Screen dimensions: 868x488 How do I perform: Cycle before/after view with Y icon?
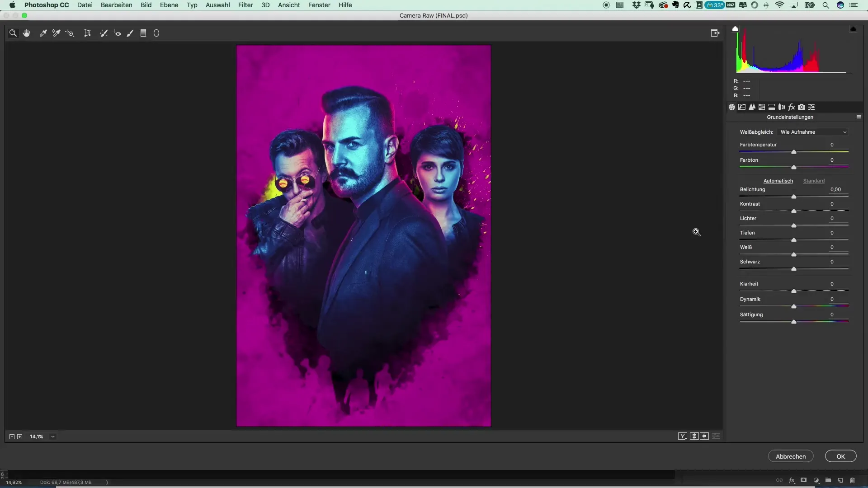(683, 436)
